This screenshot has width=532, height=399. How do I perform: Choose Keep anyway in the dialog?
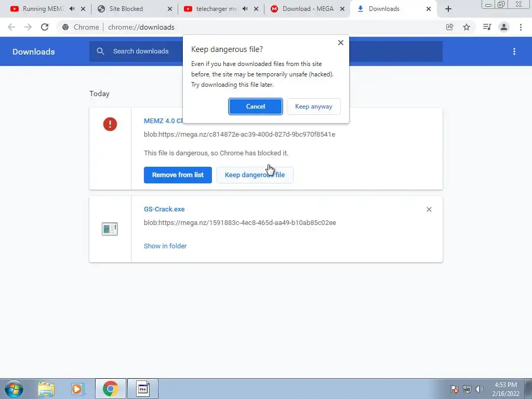(x=313, y=107)
